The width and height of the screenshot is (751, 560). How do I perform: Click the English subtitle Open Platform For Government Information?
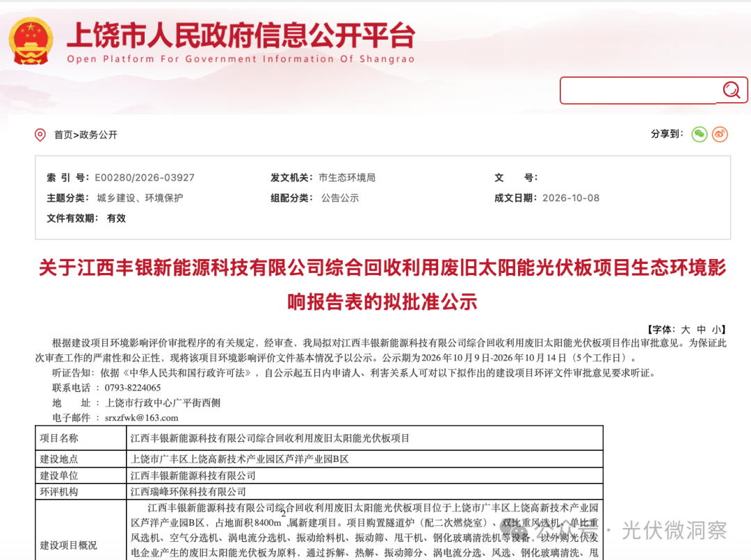241,59
